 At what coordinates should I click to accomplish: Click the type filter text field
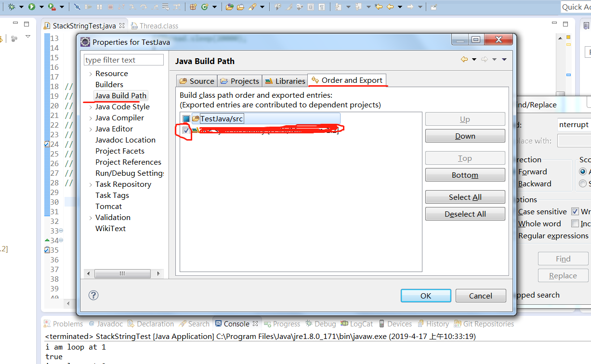pyautogui.click(x=124, y=60)
